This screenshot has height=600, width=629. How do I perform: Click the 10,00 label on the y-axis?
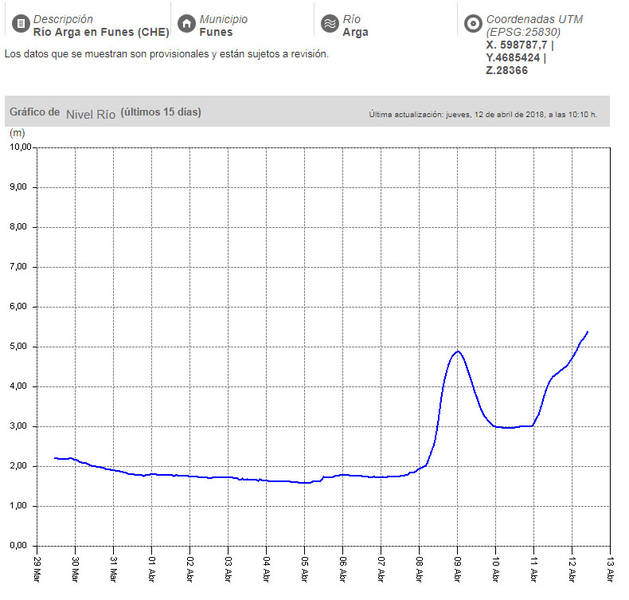(x=20, y=147)
